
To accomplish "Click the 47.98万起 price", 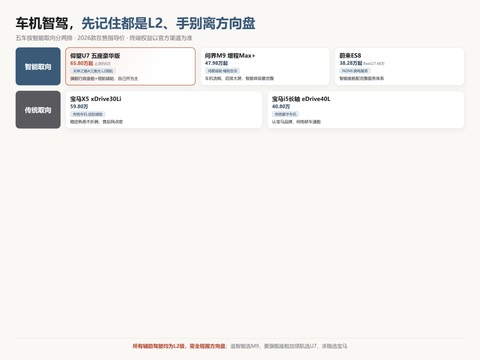I will (x=216, y=63).
